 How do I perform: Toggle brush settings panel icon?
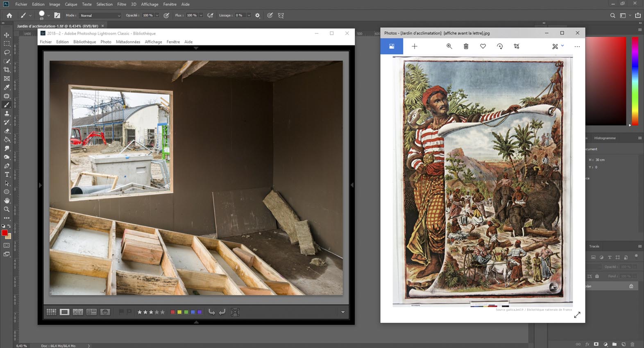57,15
